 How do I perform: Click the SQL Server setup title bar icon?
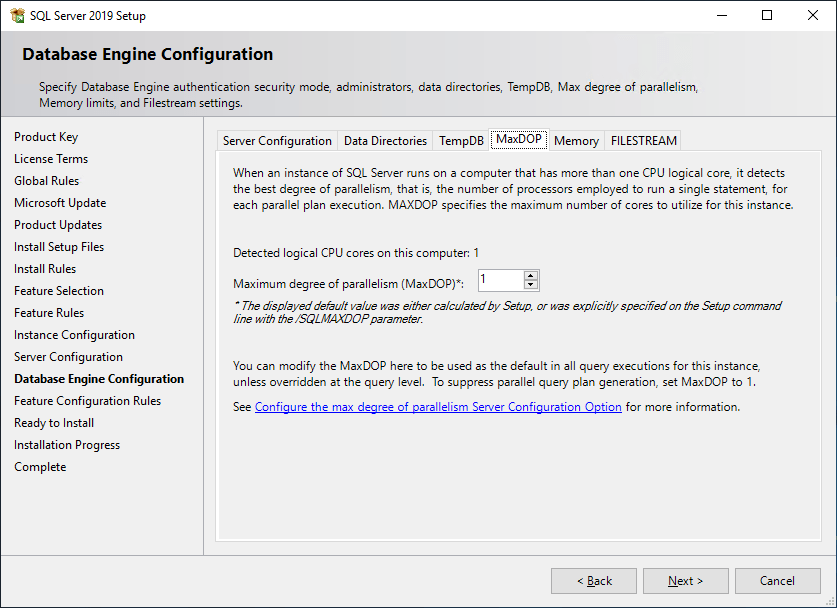click(17, 15)
